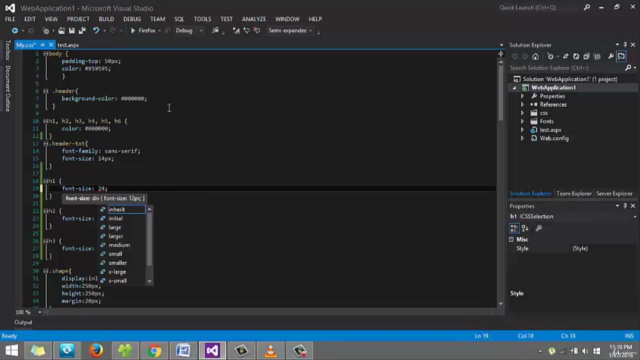Switch to the Server Explorer tab
The image size is (640, 360).
pyautogui.click(x=614, y=193)
